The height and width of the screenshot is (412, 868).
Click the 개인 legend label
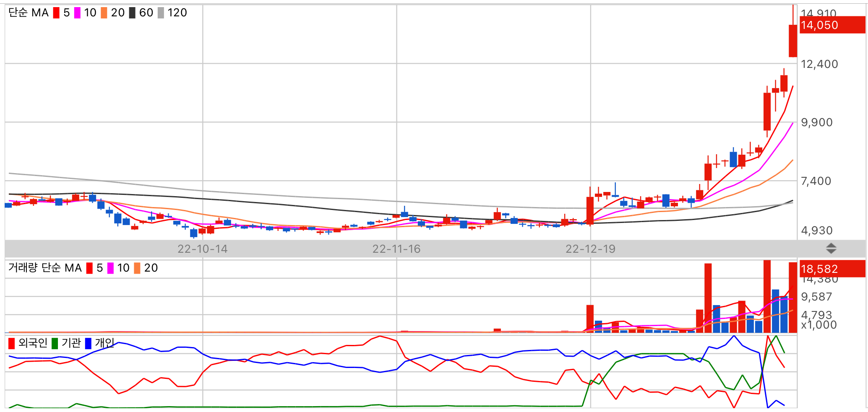104,343
